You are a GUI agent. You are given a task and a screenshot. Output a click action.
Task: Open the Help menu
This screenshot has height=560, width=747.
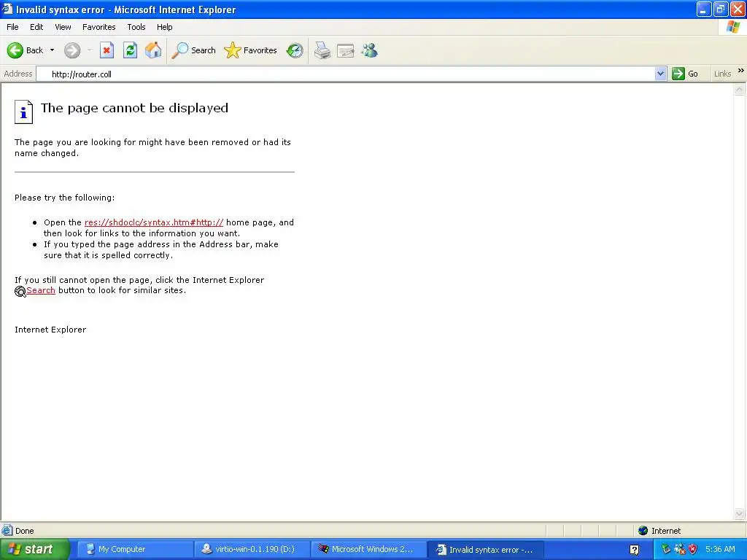click(x=164, y=27)
